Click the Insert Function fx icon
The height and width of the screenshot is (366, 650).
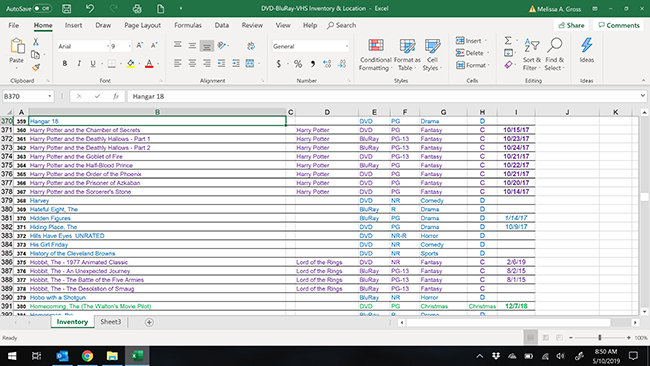116,96
